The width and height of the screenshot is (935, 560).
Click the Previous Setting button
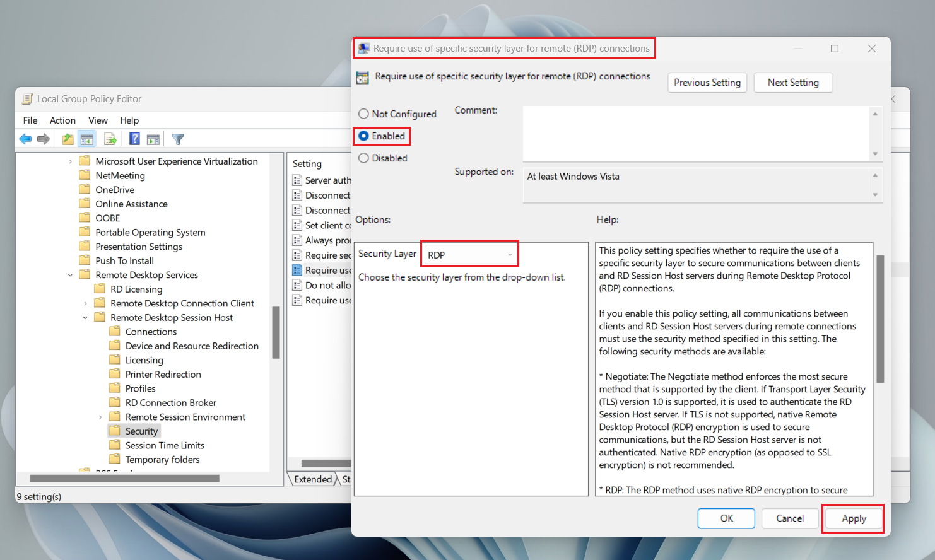707,83
